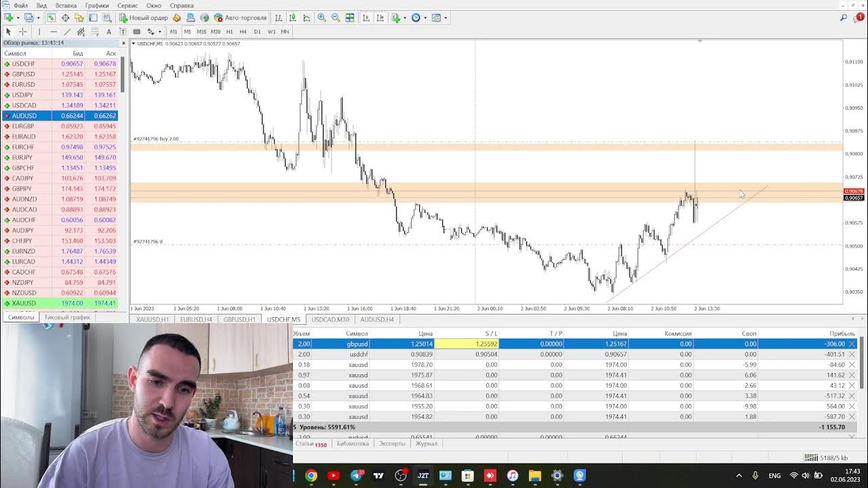Launch the MetaEditor icon beside Новый ордер
The height and width of the screenshot is (488, 868).
177,18
